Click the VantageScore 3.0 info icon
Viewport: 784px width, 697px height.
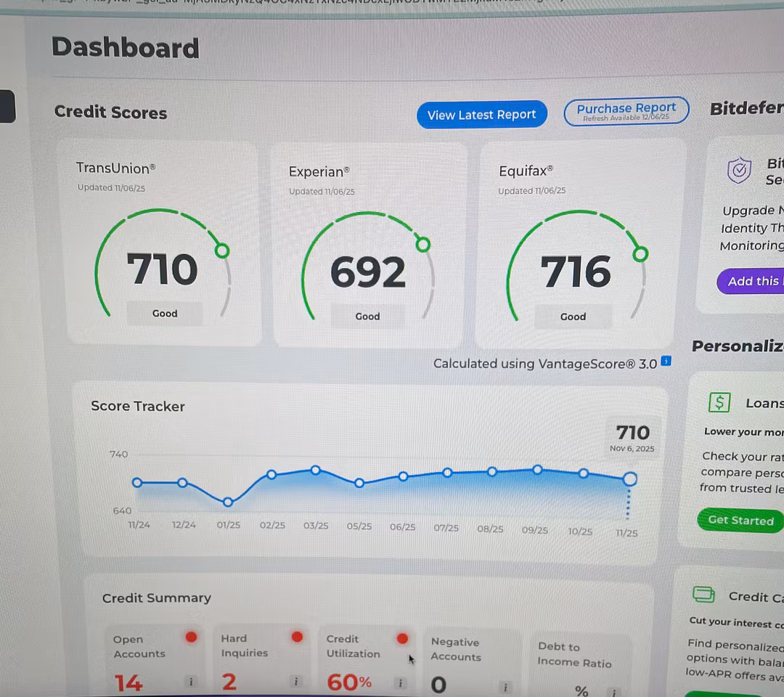[x=666, y=361]
